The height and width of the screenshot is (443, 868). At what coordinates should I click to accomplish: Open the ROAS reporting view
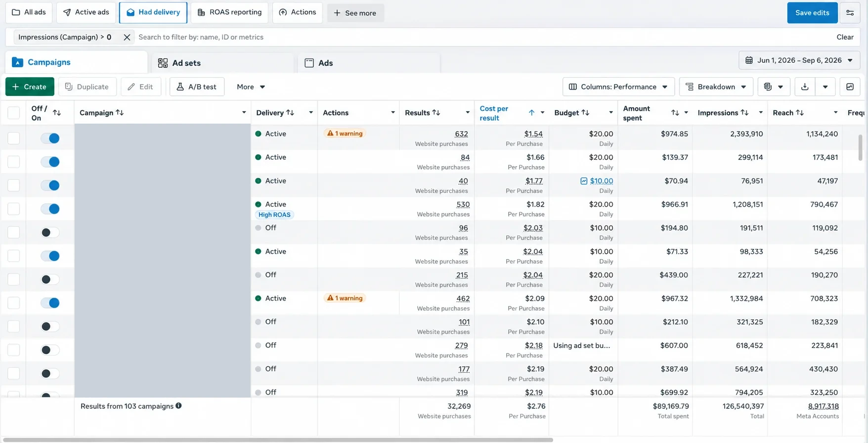(229, 12)
